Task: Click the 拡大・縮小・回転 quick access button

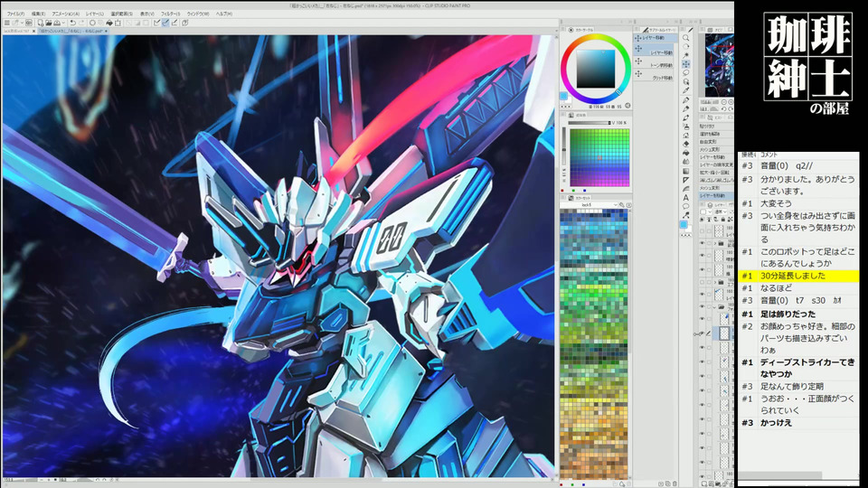Action: tap(716, 173)
